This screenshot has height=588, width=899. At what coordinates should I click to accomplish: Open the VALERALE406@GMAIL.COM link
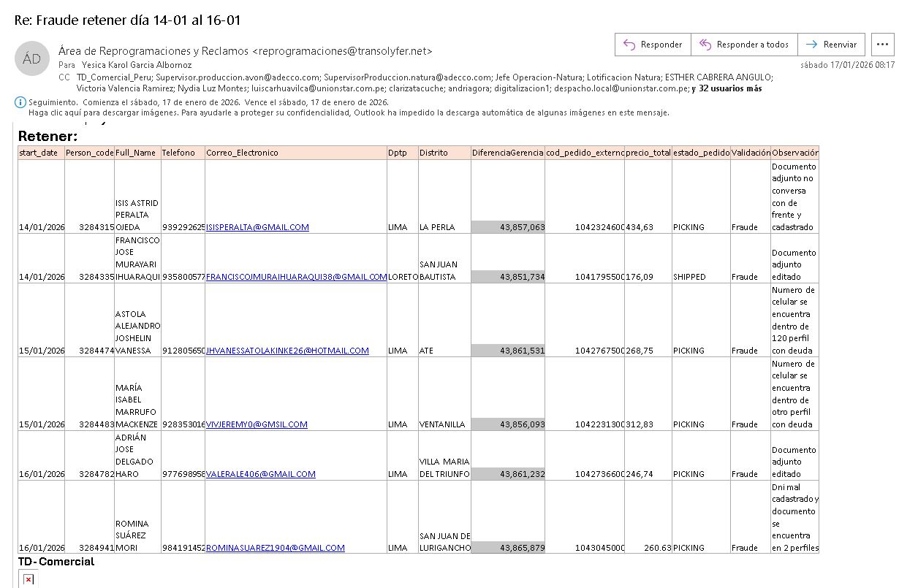(x=261, y=474)
